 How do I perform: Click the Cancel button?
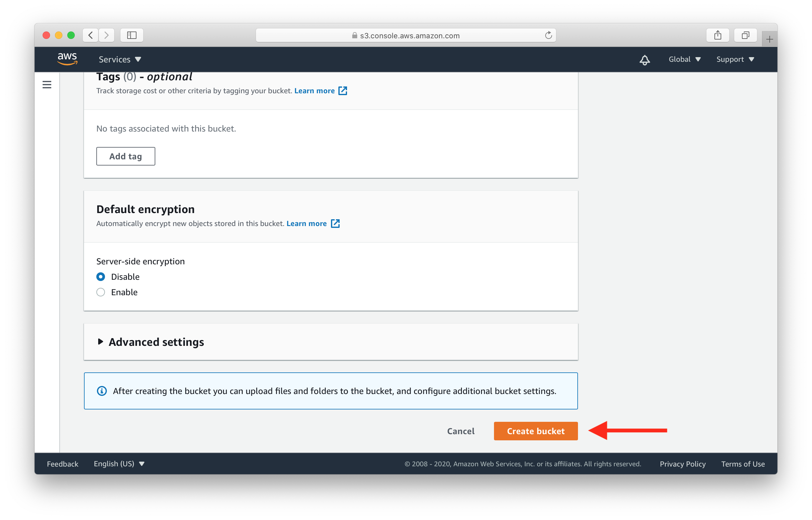pos(462,430)
